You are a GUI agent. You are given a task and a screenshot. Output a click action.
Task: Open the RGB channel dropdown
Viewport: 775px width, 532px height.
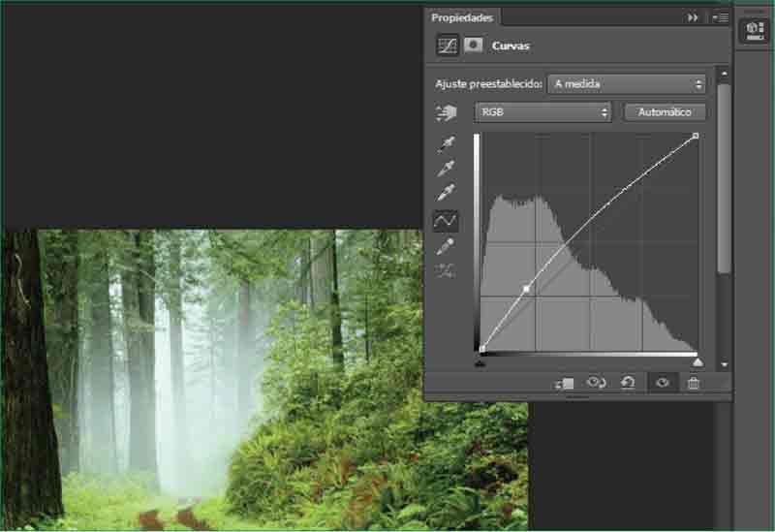pyautogui.click(x=543, y=112)
